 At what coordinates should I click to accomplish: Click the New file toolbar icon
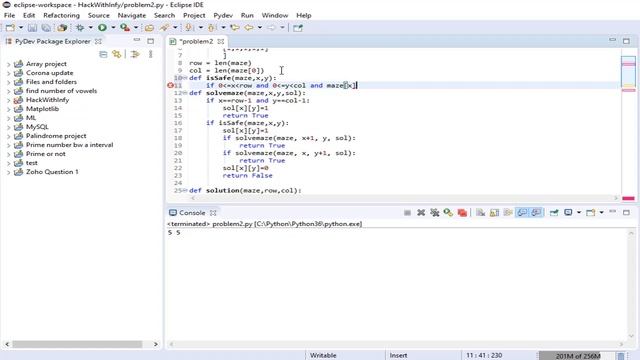[10, 28]
